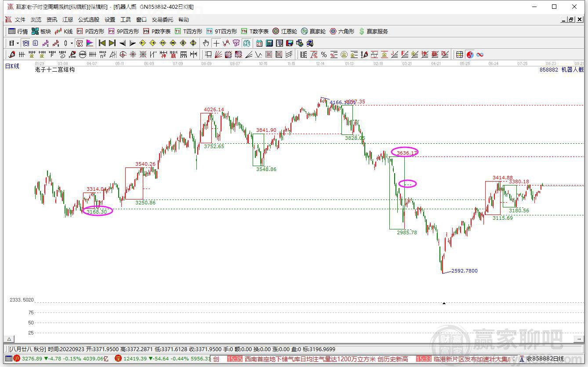Image resolution: width=588 pixels, height=367 pixels.
Task: Click the 858882 机器人概 code label
Action: tap(562, 70)
